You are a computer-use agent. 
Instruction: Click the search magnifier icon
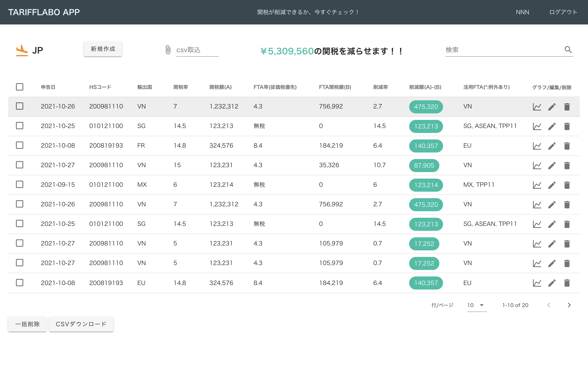coord(568,50)
